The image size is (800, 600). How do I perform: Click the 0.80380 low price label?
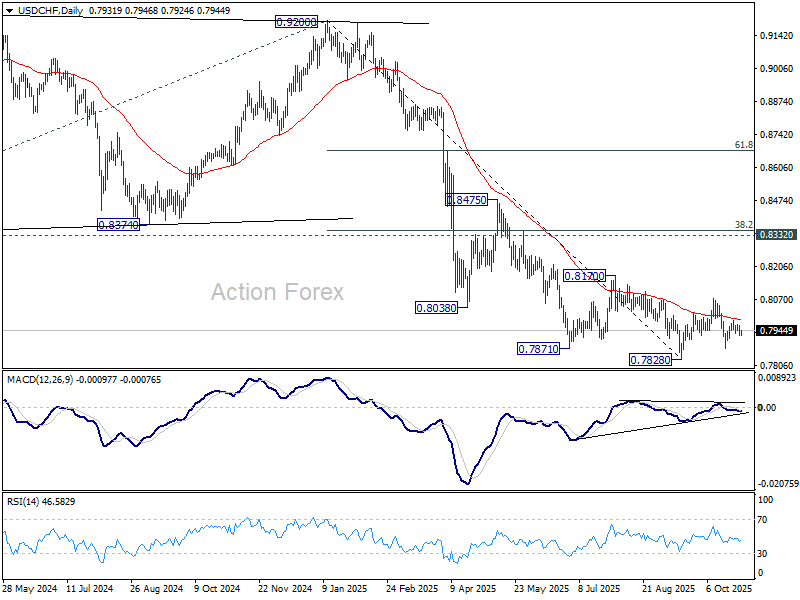(x=436, y=308)
